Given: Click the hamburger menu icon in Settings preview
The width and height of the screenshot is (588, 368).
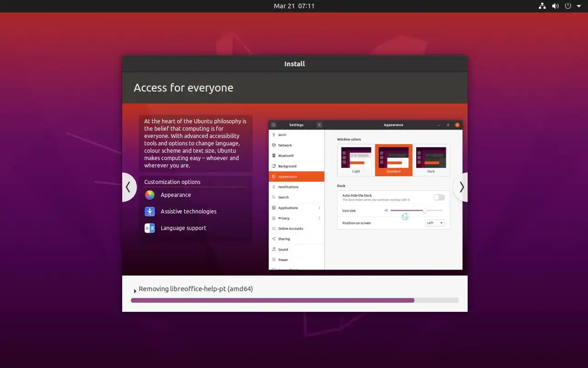Looking at the screenshot, I should [320, 125].
